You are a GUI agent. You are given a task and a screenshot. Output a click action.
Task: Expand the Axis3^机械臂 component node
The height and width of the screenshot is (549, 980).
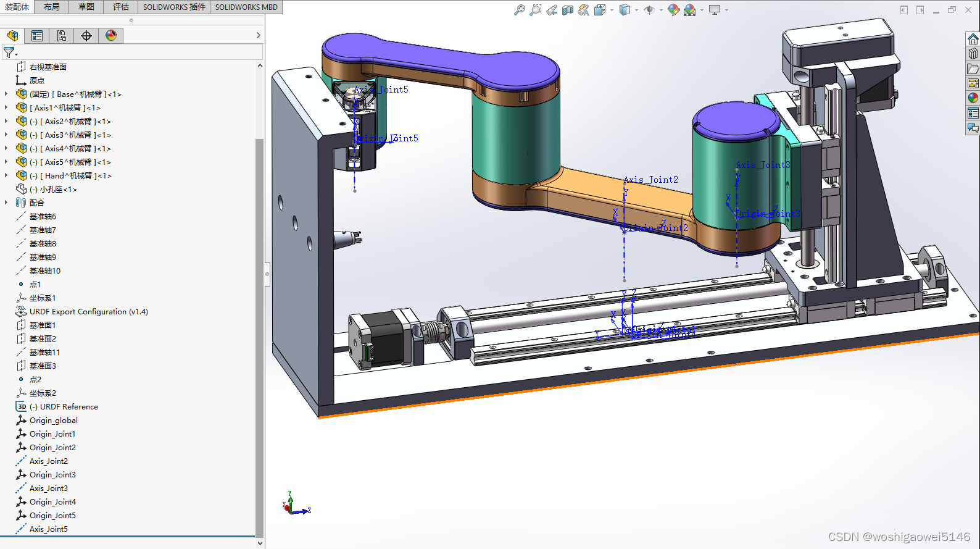pos(7,135)
